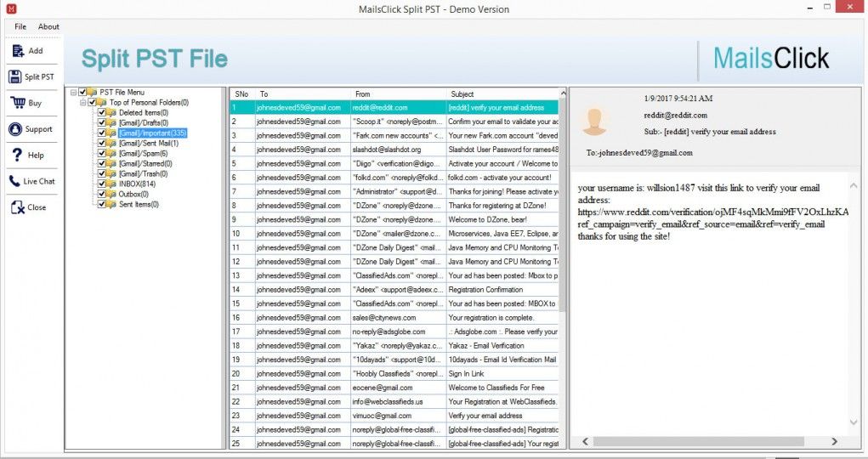Click the Add button label

coord(36,51)
